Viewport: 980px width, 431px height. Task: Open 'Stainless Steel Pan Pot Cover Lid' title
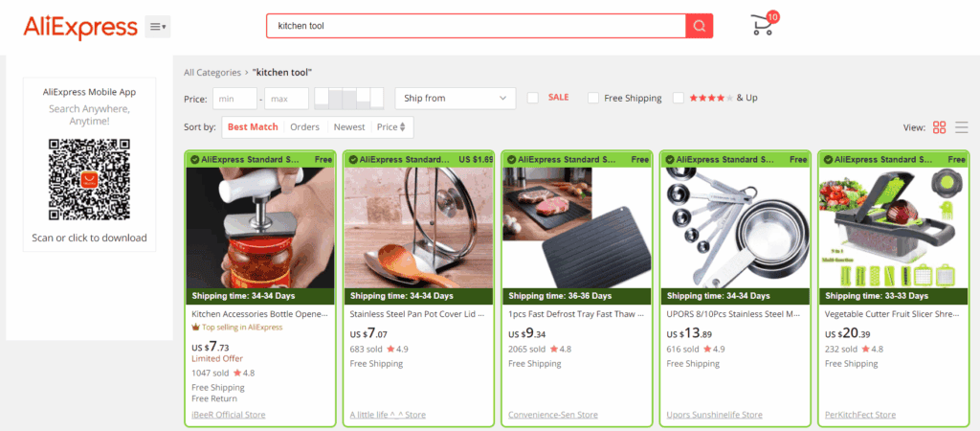(x=417, y=314)
